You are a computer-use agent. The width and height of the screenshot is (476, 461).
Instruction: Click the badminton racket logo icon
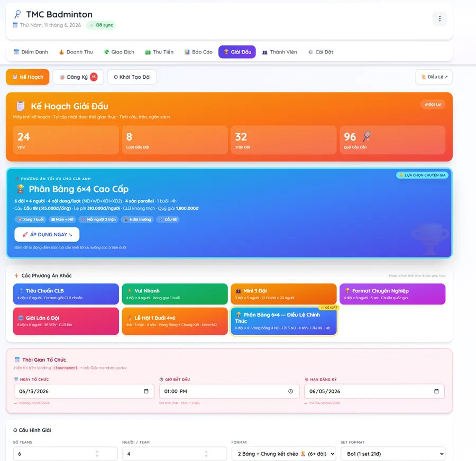[17, 14]
